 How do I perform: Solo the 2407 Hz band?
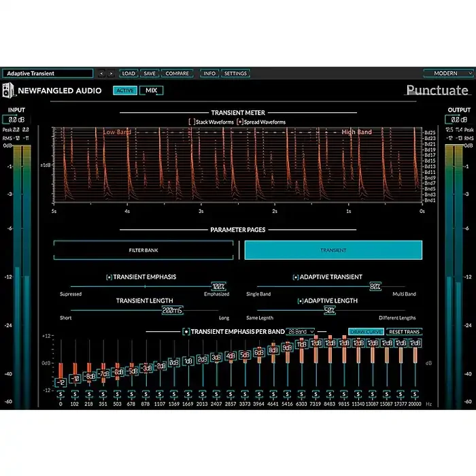click(216, 394)
